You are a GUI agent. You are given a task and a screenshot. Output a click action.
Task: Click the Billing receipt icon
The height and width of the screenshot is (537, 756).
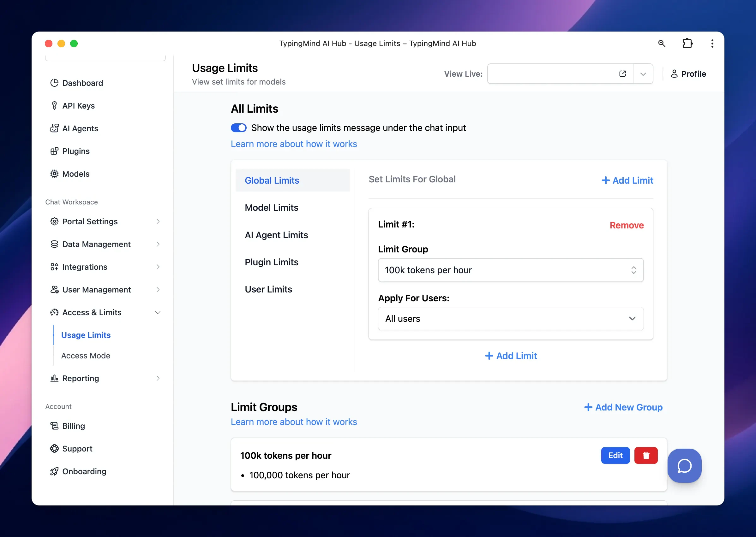(54, 426)
